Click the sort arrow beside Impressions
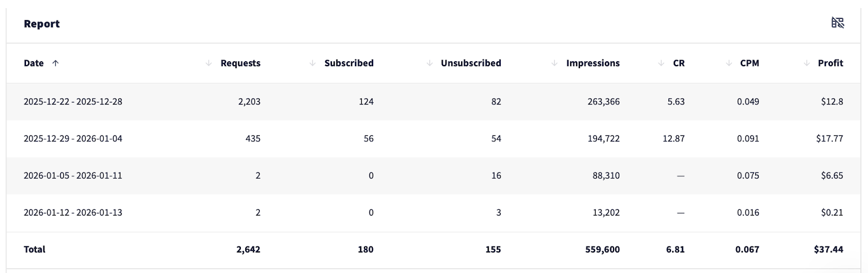The image size is (868, 273). pyautogui.click(x=554, y=63)
